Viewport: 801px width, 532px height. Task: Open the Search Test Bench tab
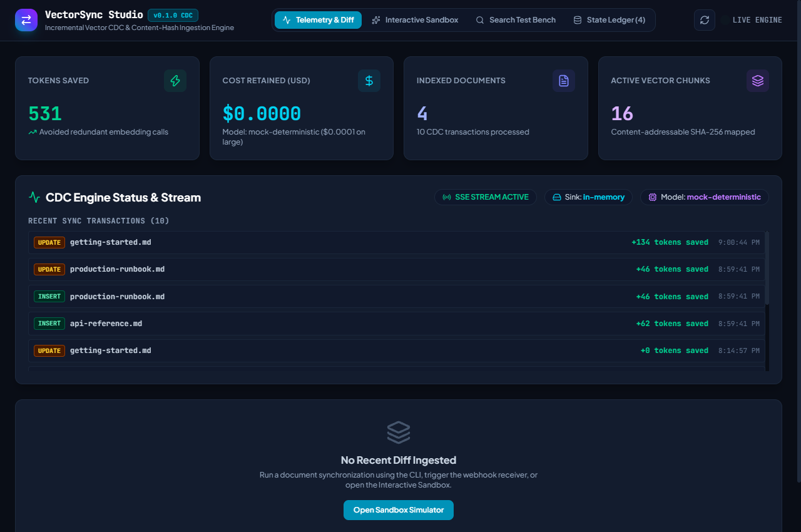pyautogui.click(x=516, y=20)
